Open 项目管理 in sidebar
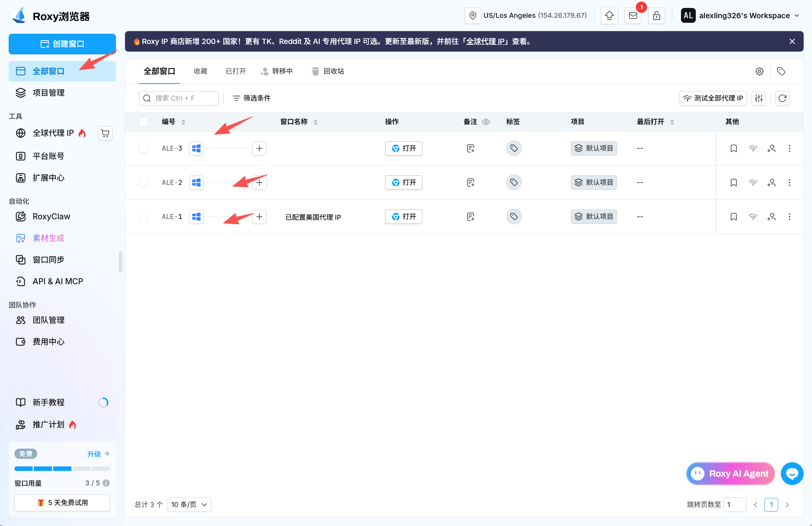 tap(62, 93)
